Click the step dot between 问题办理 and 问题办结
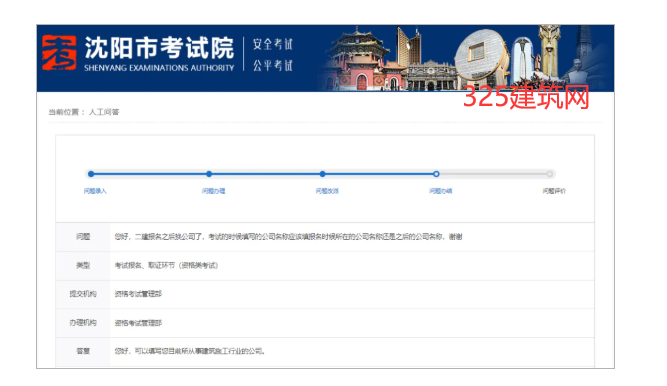Image resolution: width=667 pixels, height=386 pixels. [322, 174]
